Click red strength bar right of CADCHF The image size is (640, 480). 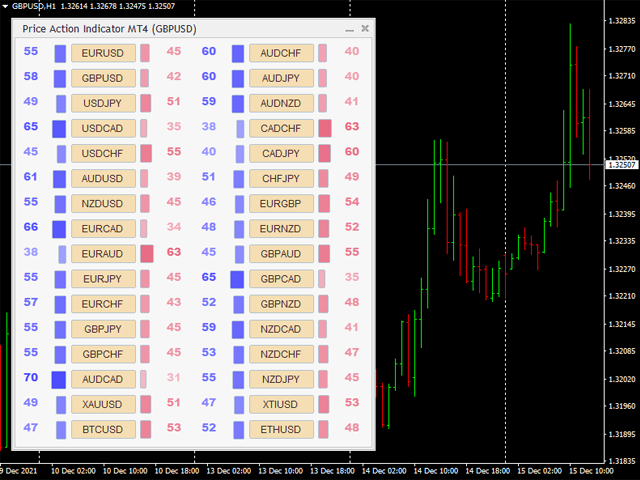click(325, 128)
